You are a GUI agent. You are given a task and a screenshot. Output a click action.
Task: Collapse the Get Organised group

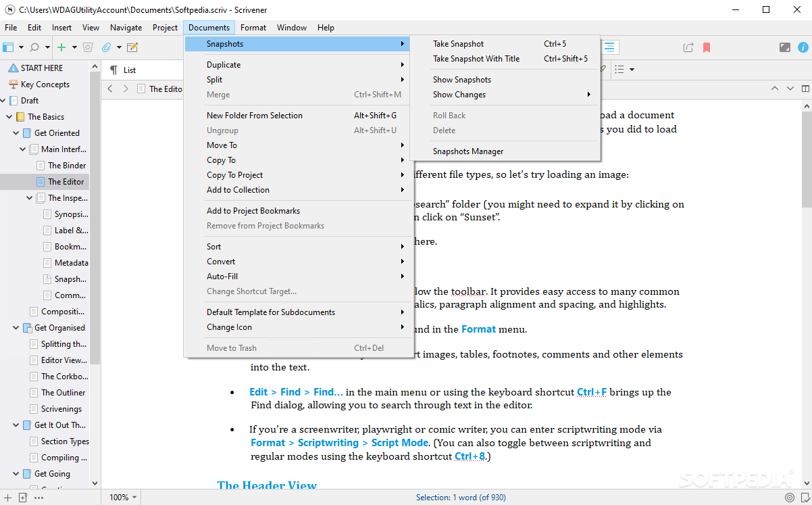16,328
